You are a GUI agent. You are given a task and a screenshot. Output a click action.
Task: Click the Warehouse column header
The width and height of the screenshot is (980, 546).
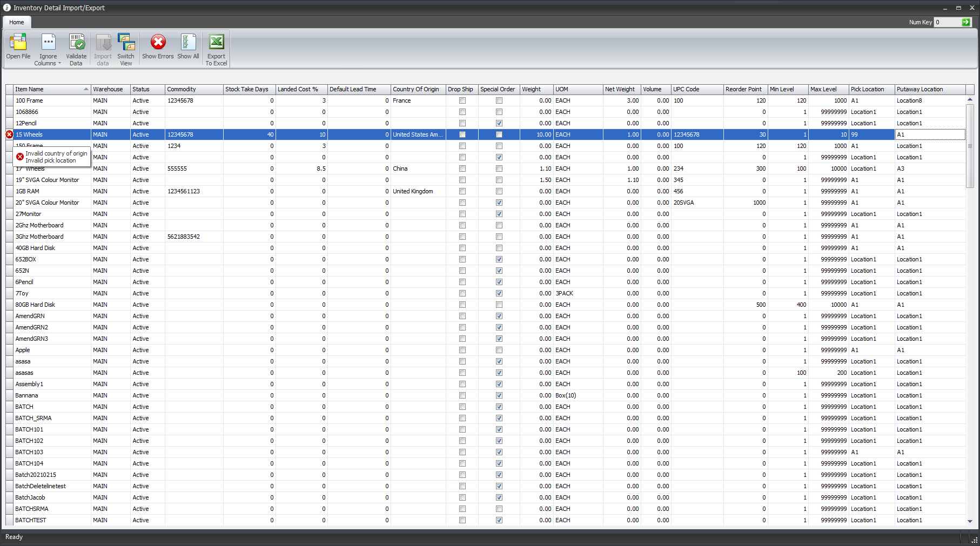108,89
